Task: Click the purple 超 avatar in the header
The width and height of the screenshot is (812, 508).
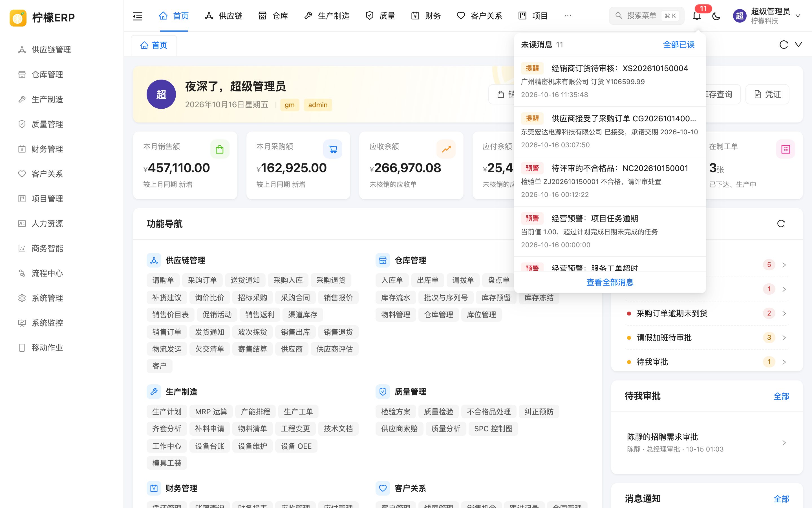Action: tap(740, 16)
